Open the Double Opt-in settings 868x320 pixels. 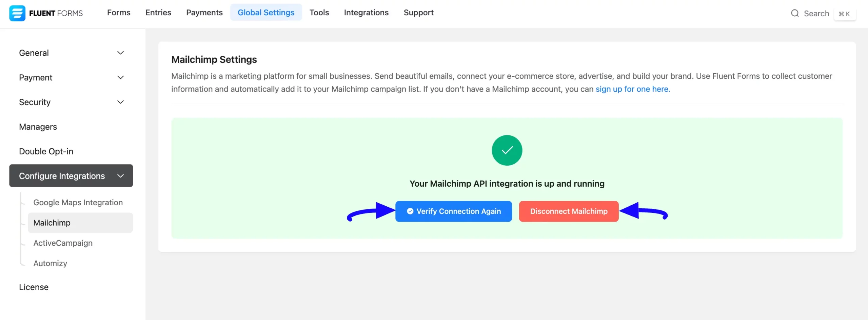(46, 151)
